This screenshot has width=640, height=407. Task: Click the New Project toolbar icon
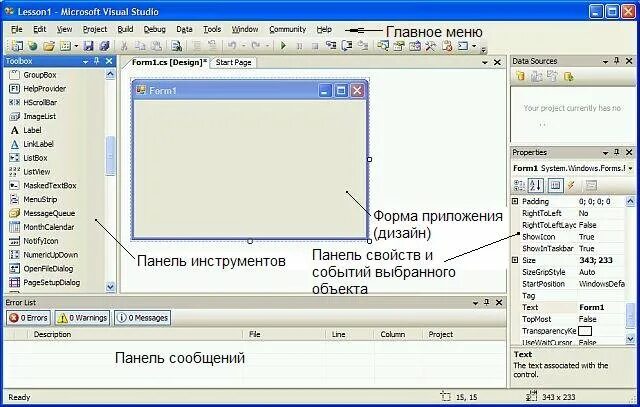[x=17, y=46]
